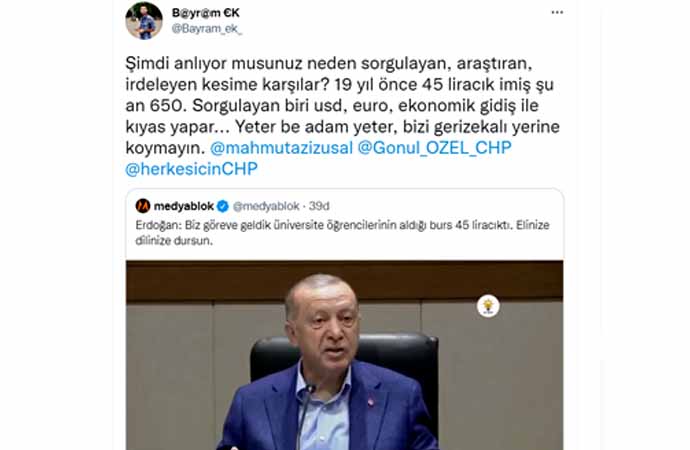The image size is (690, 450).
Task: Click the AK Parti lightbulb logo in video
Action: 488,306
